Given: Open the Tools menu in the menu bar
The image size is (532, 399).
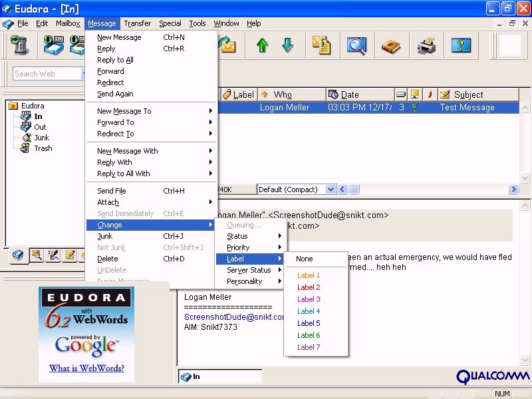Looking at the screenshot, I should [197, 23].
